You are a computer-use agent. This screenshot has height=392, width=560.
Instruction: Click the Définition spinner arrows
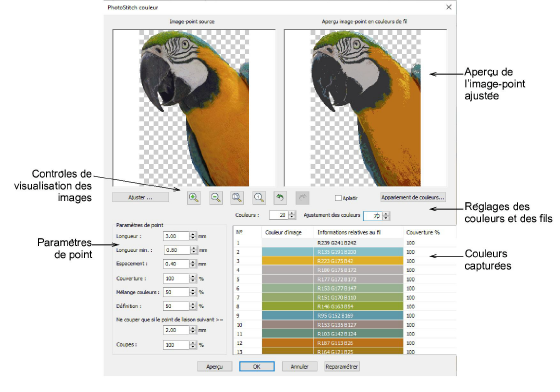coord(193,306)
